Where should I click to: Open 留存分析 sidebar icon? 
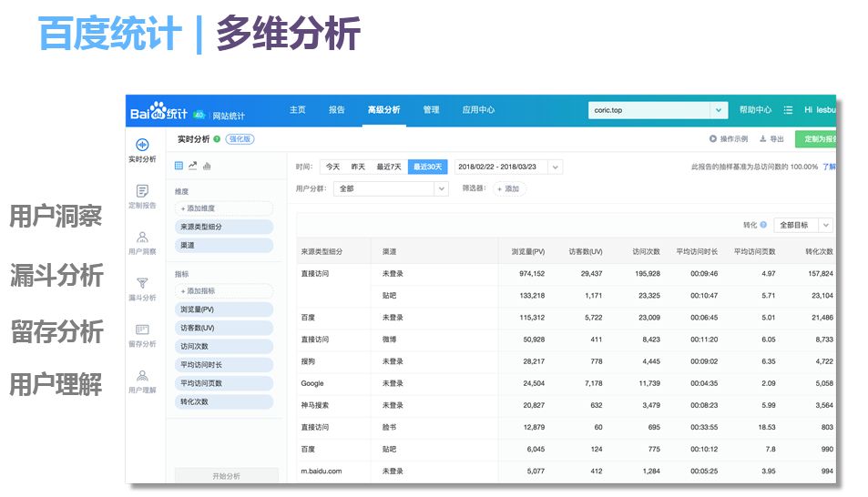point(142,330)
